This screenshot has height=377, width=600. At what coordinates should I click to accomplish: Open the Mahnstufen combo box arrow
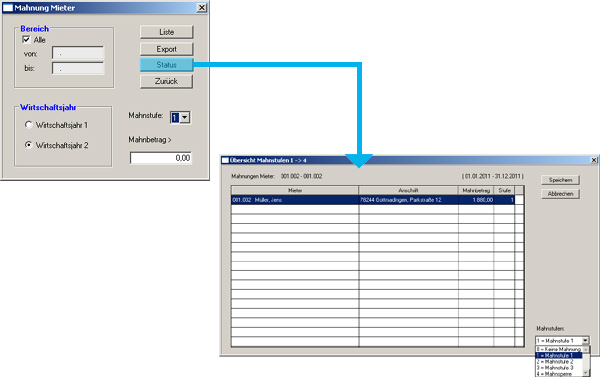[585, 340]
